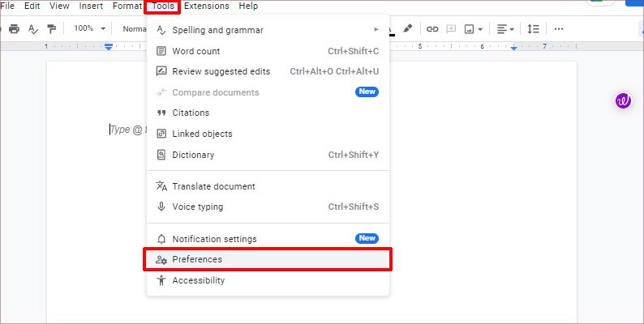644x324 pixels.
Task: Open the Edit menu
Action: click(32, 6)
